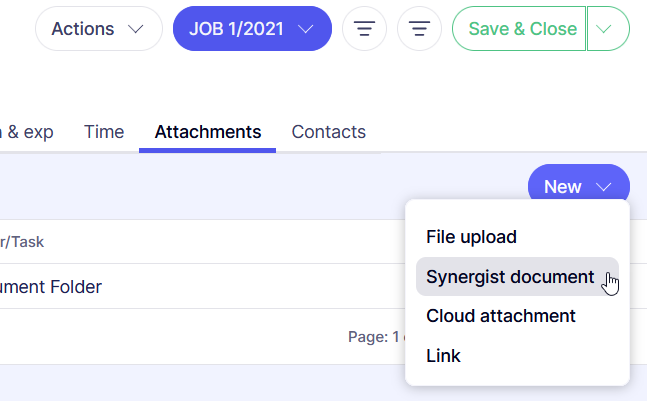Choose the Link menu entry
The image size is (647, 401).
coord(443,355)
